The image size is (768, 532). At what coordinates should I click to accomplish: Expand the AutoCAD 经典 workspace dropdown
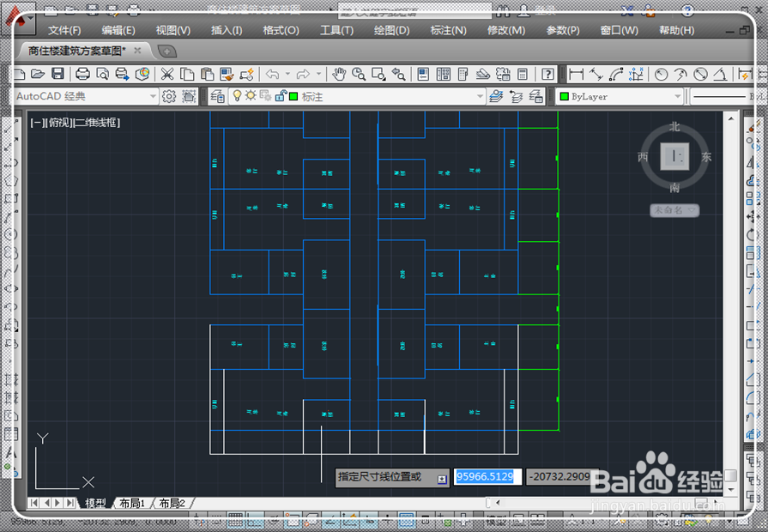coord(153,96)
